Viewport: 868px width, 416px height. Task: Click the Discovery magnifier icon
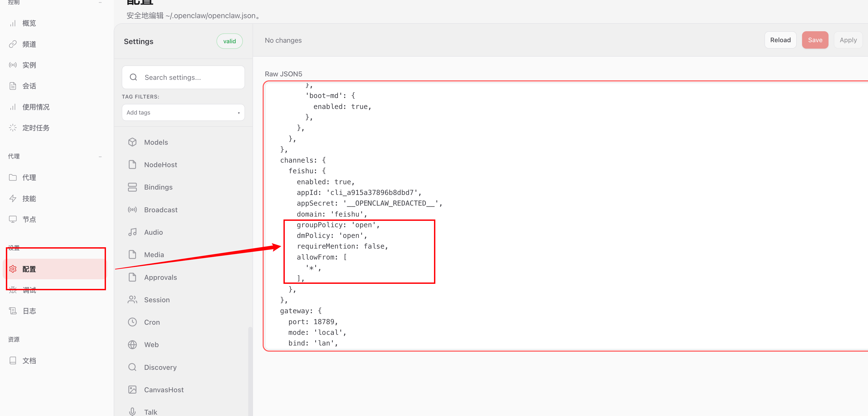(x=132, y=367)
